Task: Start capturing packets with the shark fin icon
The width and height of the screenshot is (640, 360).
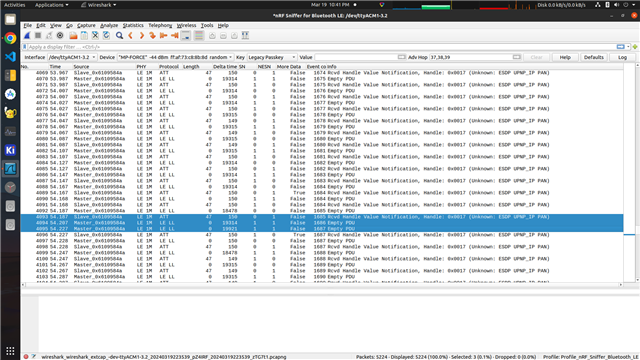Action: (27, 36)
